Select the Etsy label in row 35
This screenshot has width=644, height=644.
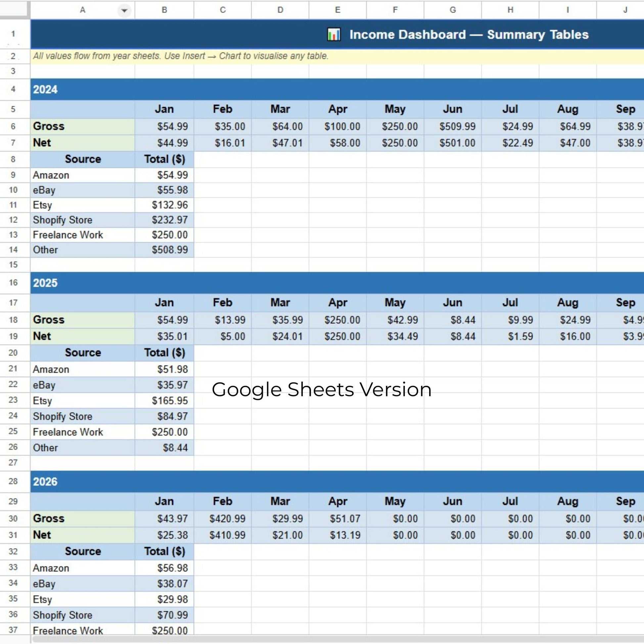[x=83, y=599]
